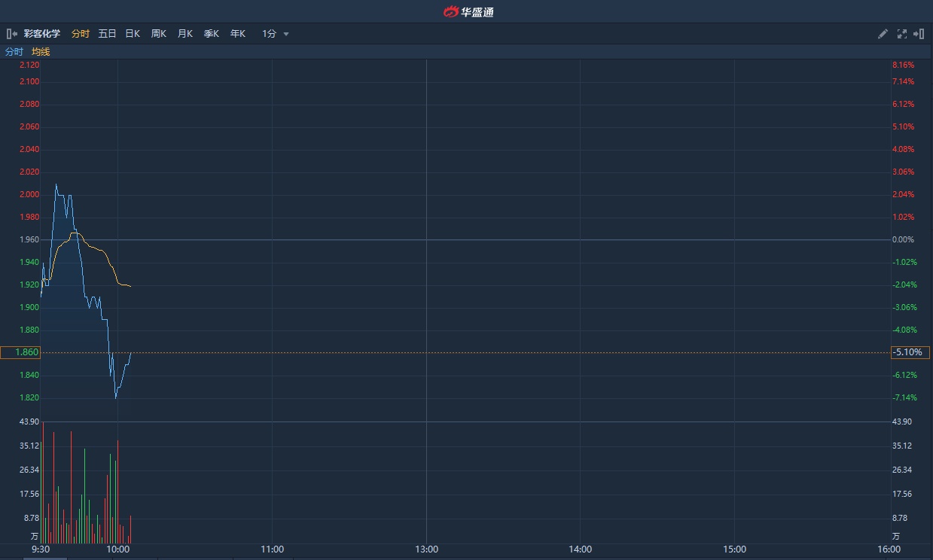Click the 华盛通 logo
Viewport: 933px width, 560px height.
point(468,11)
